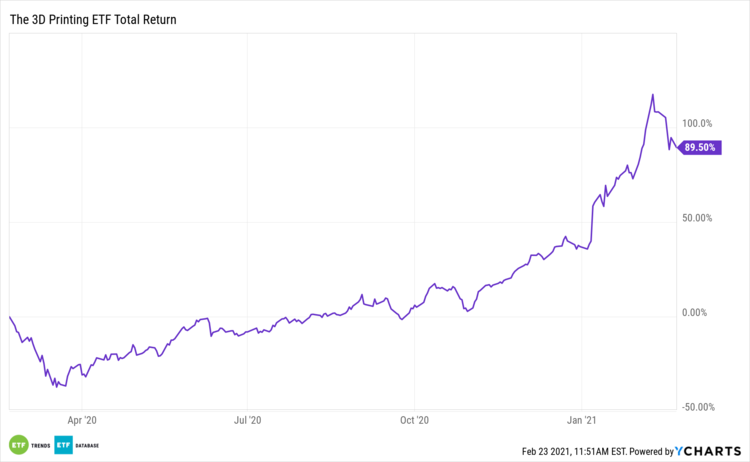The height and width of the screenshot is (462, 750).
Task: Click the "DATABASE" text beside blue logo
Action: coord(89,445)
